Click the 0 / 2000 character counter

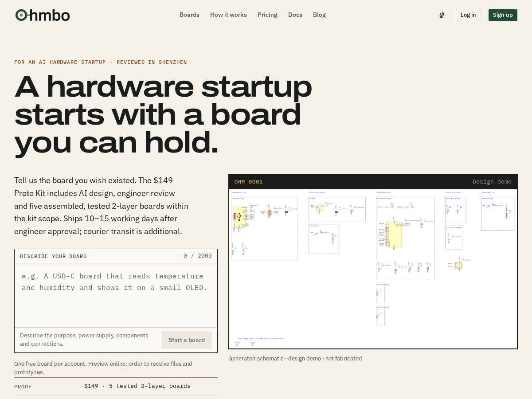coord(198,256)
